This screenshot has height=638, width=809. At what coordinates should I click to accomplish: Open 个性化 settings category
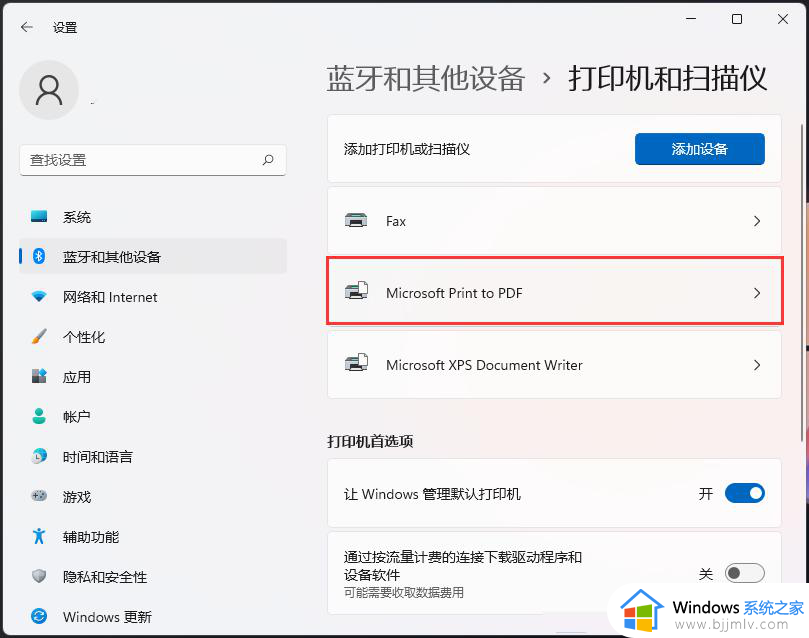153,337
